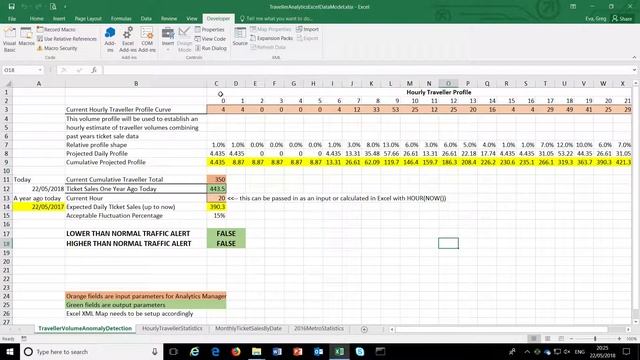Click Import XML data
Image resolution: width=640 pixels, height=360 pixels.
tap(308, 29)
